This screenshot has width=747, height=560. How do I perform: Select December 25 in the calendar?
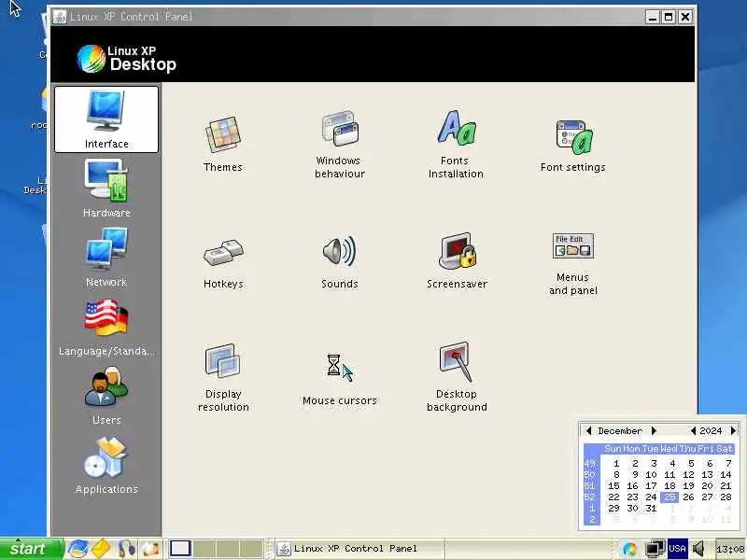tap(669, 497)
